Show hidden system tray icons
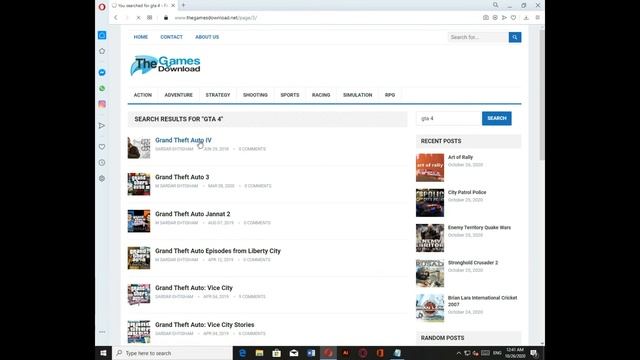Screen dimensions: 640x360 click(458, 353)
